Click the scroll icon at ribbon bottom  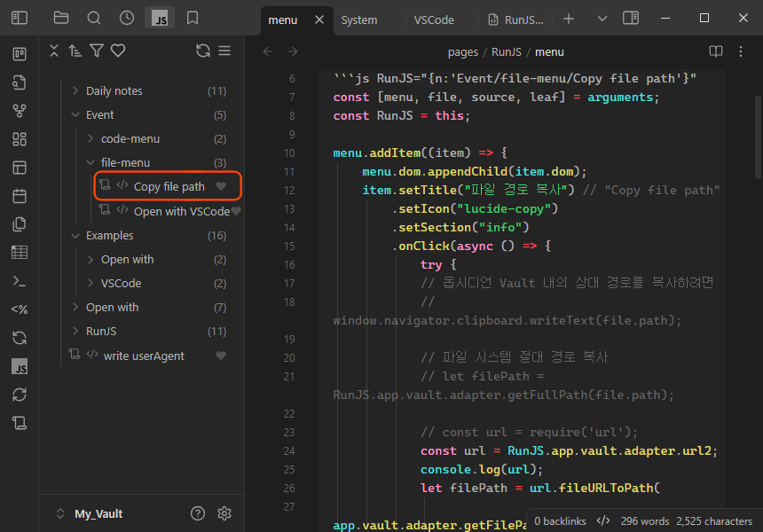(20, 423)
